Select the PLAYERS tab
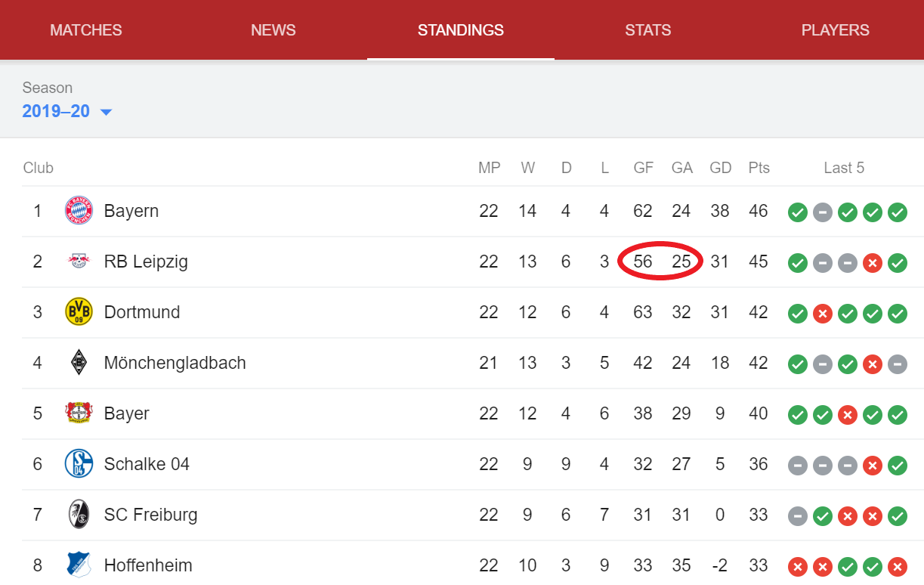The width and height of the screenshot is (924, 585). click(x=836, y=30)
